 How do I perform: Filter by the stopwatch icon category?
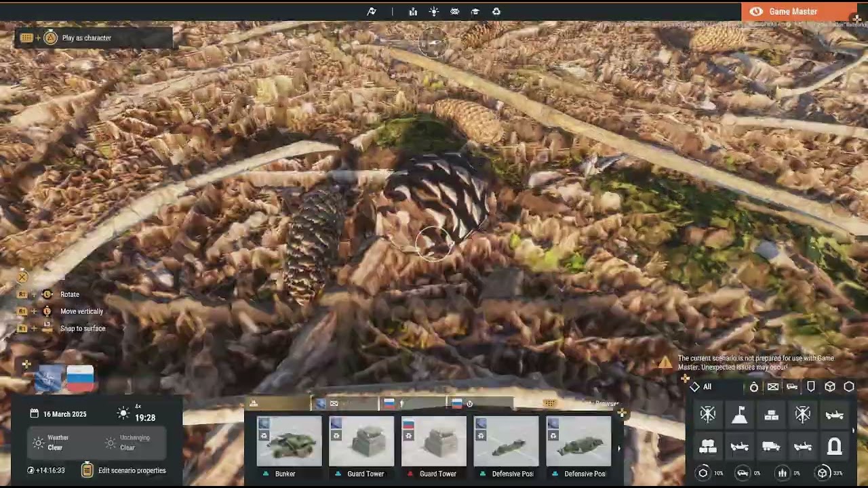(x=754, y=387)
